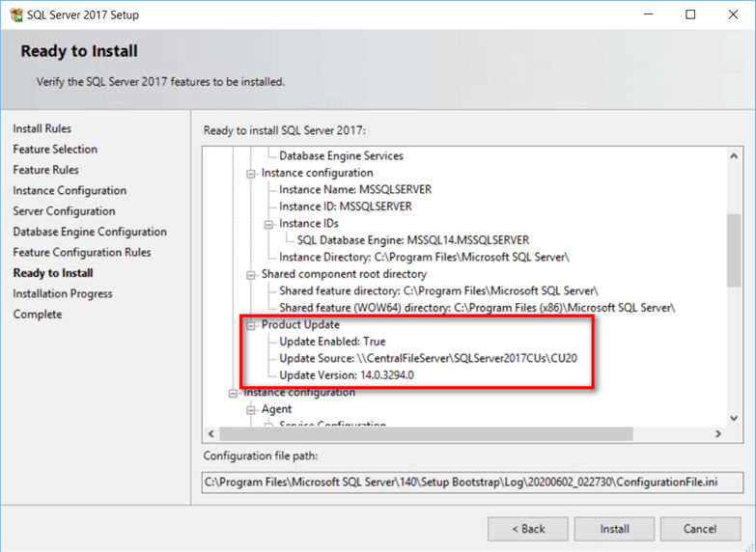The width and height of the screenshot is (756, 552).
Task: Select the Complete step in sidebar
Action: (x=38, y=315)
